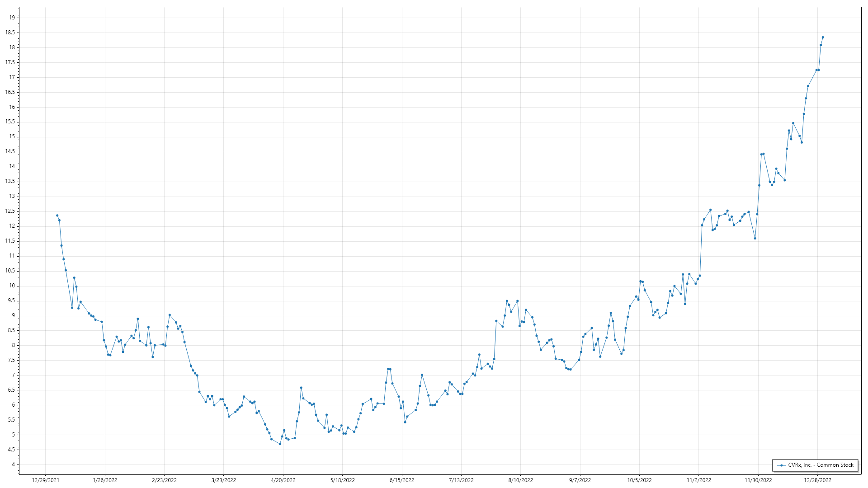Click the 10/5/2022 x-axis date label

click(639, 480)
